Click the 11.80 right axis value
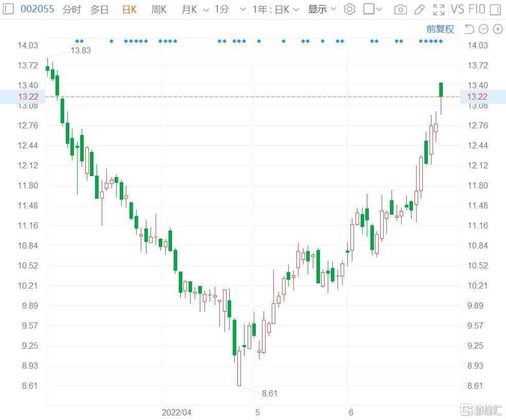The width and height of the screenshot is (506, 420). pos(478,185)
